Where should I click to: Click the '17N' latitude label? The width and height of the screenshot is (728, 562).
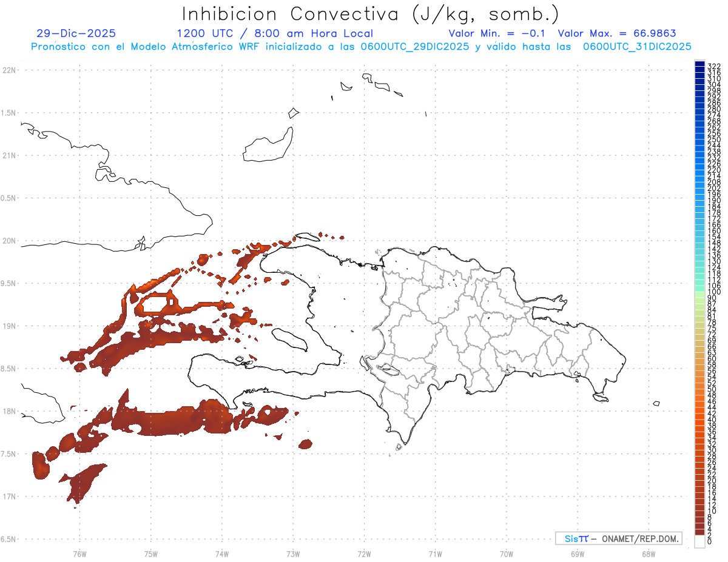tap(8, 496)
